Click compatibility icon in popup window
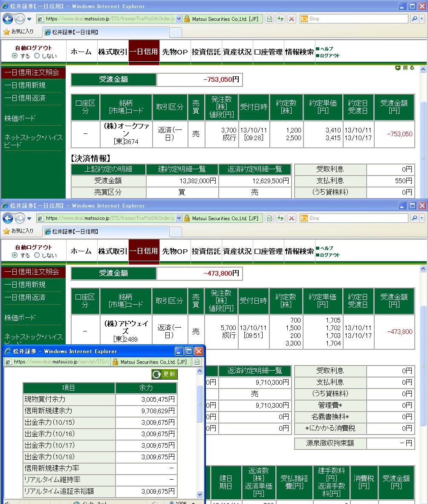The image size is (428, 504). (x=197, y=362)
